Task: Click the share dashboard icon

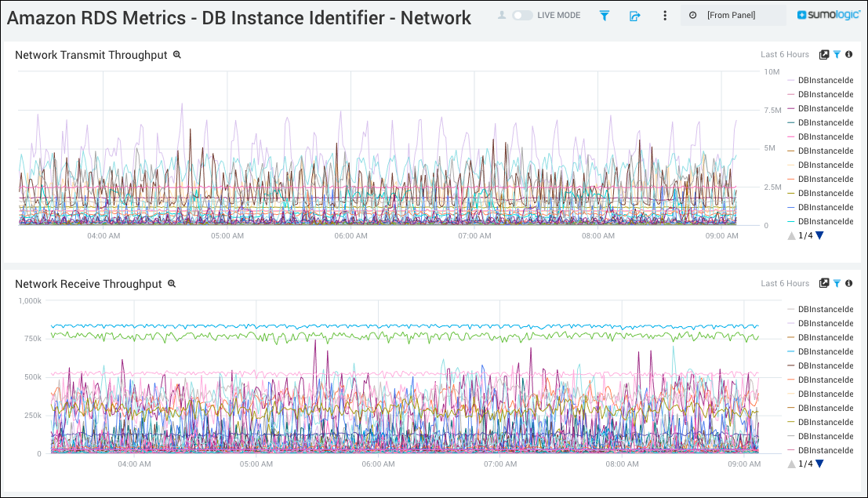Action: (635, 16)
